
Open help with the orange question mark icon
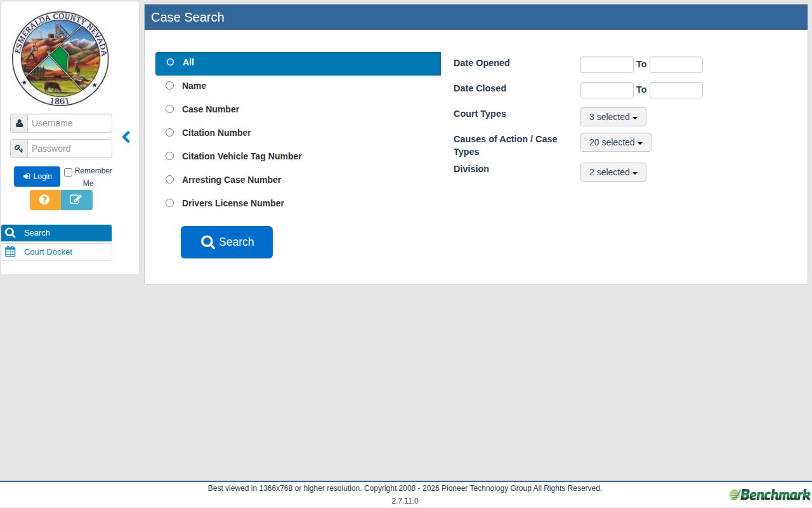pos(45,199)
